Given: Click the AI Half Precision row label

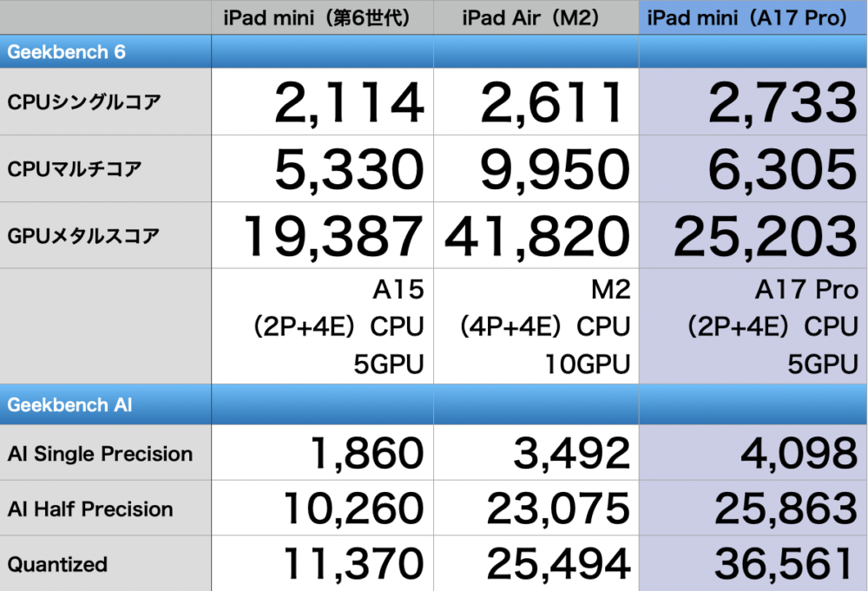Looking at the screenshot, I should click(x=90, y=509).
